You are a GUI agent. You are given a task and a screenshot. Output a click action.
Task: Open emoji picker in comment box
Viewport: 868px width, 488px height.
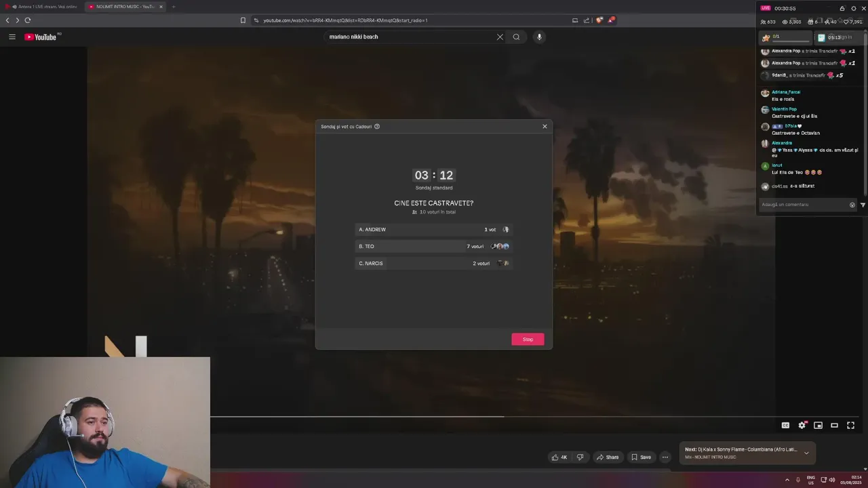point(852,205)
